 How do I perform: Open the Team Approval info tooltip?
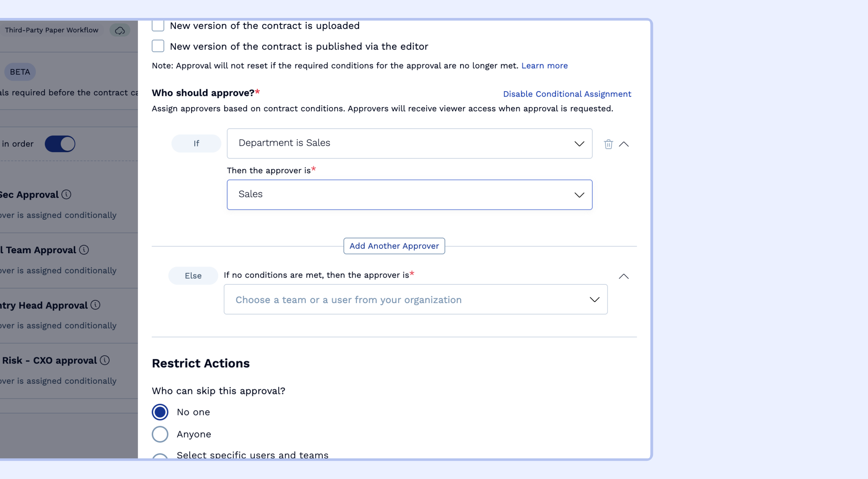point(84,250)
